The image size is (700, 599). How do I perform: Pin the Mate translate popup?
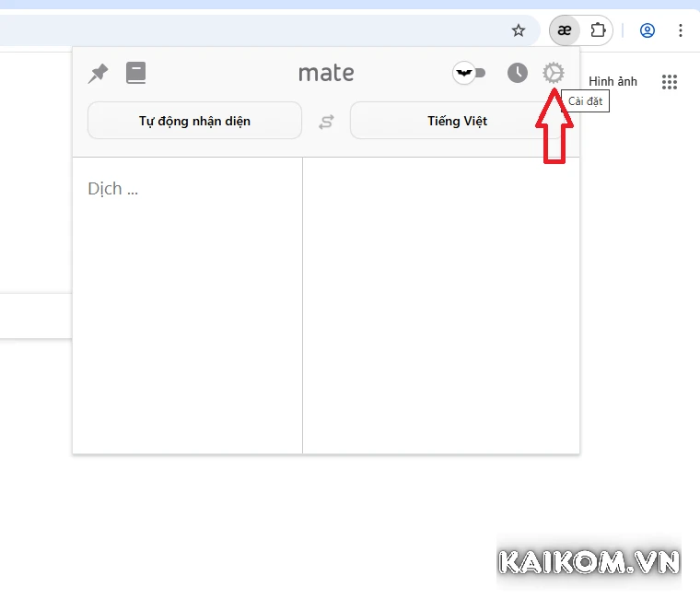click(x=98, y=74)
